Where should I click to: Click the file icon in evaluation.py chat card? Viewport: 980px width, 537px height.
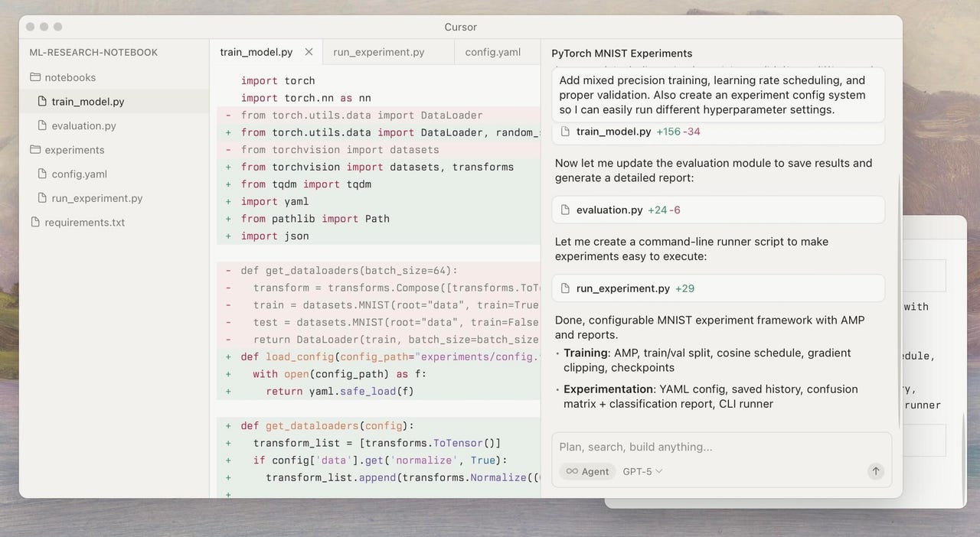[x=566, y=210]
